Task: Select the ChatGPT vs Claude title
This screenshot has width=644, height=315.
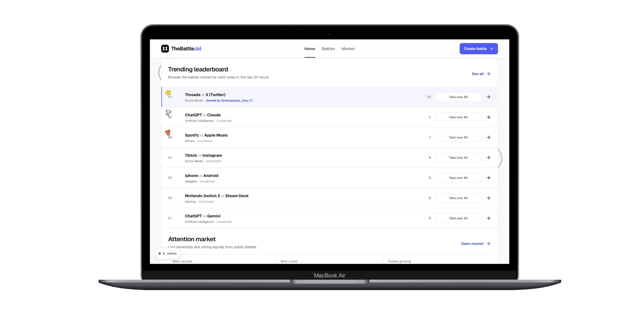Action: tap(203, 115)
